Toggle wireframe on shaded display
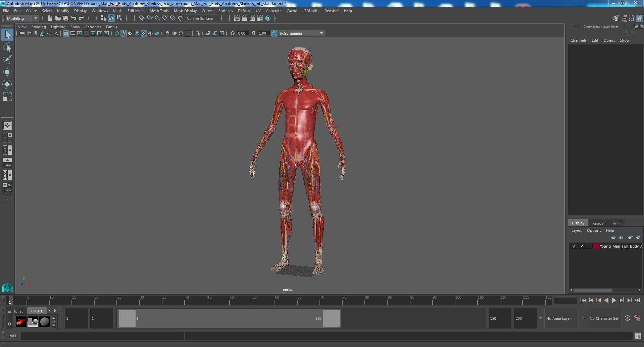 coord(137,33)
